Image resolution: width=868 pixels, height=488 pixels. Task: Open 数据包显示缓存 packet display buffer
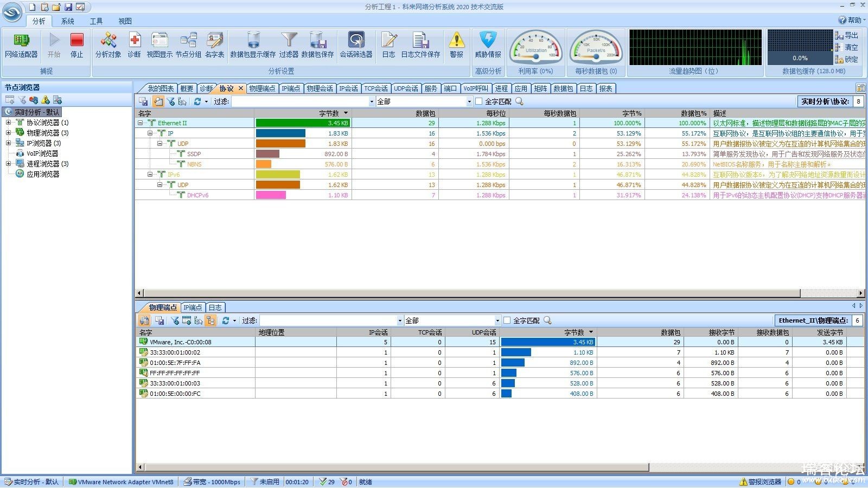[253, 46]
